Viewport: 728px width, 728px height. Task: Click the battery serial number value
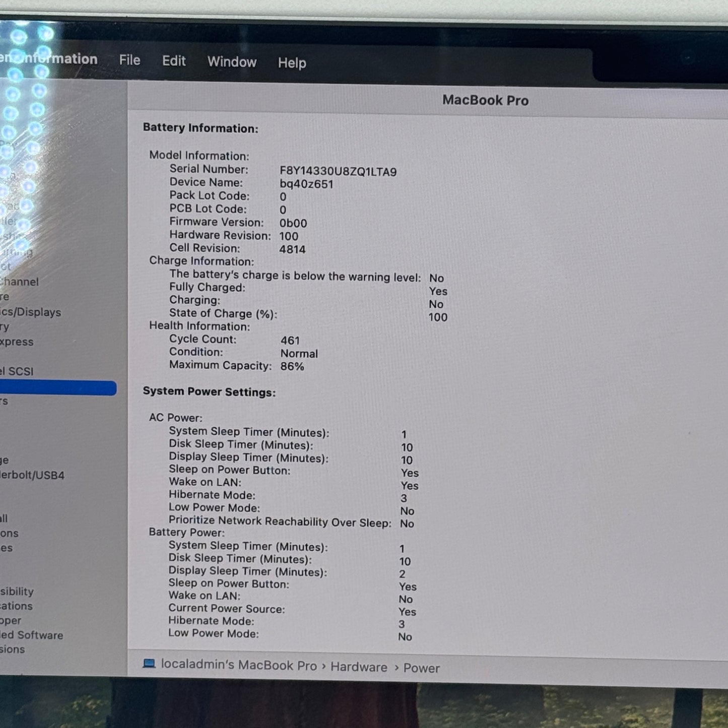(338, 172)
